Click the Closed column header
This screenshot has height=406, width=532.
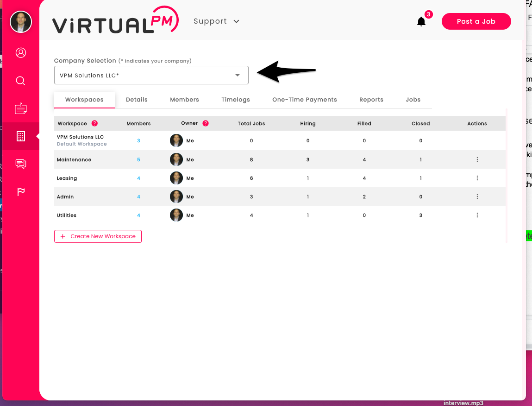(421, 123)
